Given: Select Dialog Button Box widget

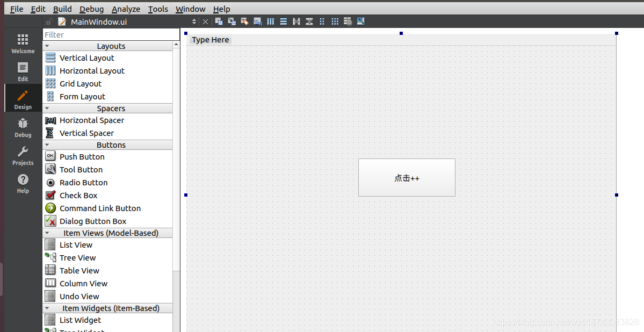Looking at the screenshot, I should point(107,221).
